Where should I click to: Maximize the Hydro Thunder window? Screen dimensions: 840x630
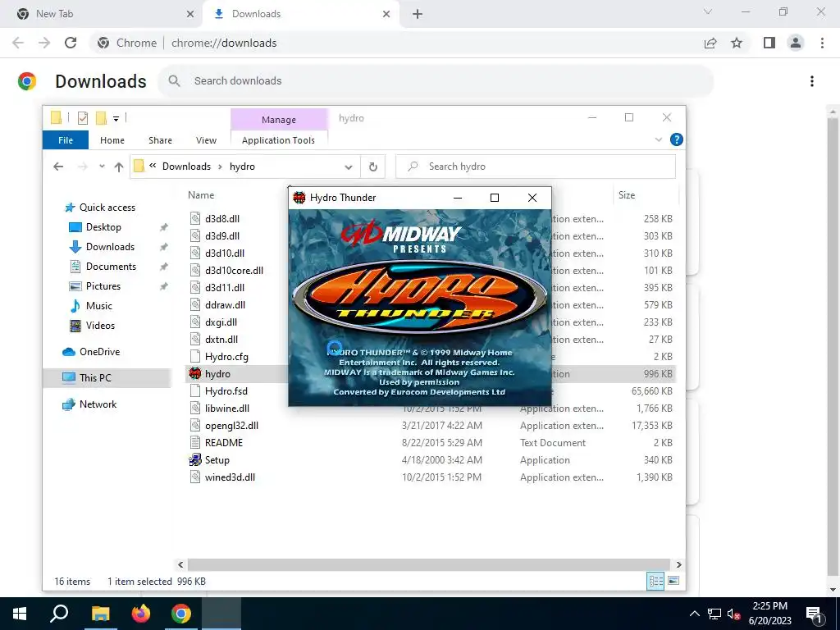point(495,198)
